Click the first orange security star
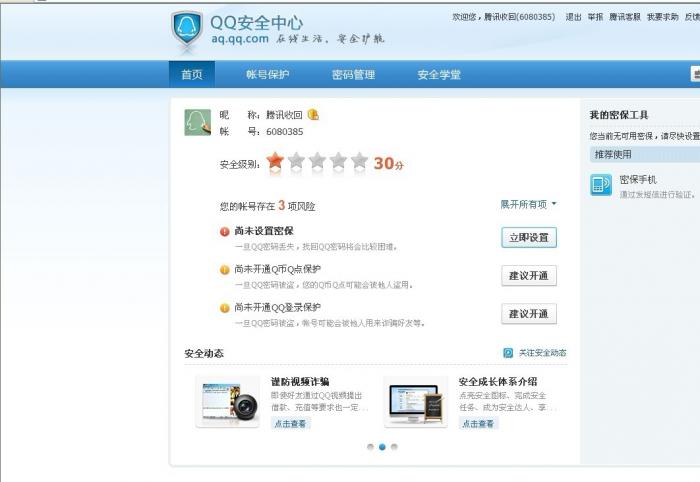700x482 pixels. [275, 161]
